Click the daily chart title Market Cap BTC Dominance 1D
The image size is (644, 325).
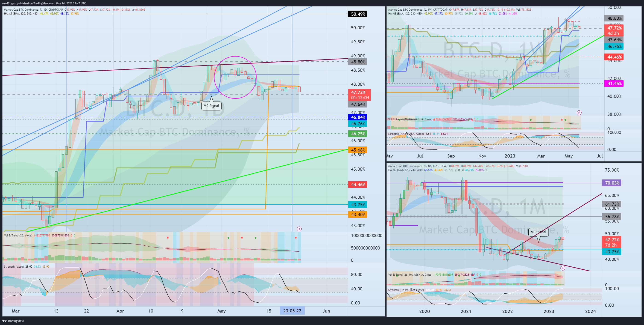(33, 10)
